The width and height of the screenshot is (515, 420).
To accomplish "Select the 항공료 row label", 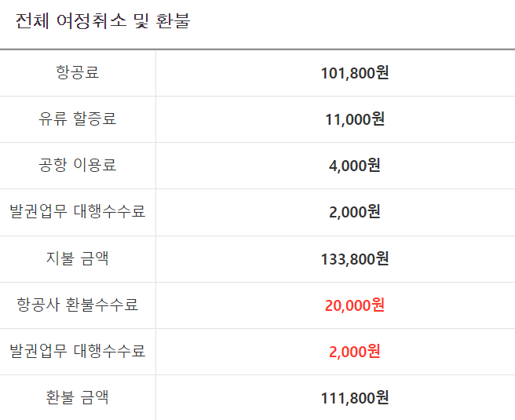I will pos(78,72).
